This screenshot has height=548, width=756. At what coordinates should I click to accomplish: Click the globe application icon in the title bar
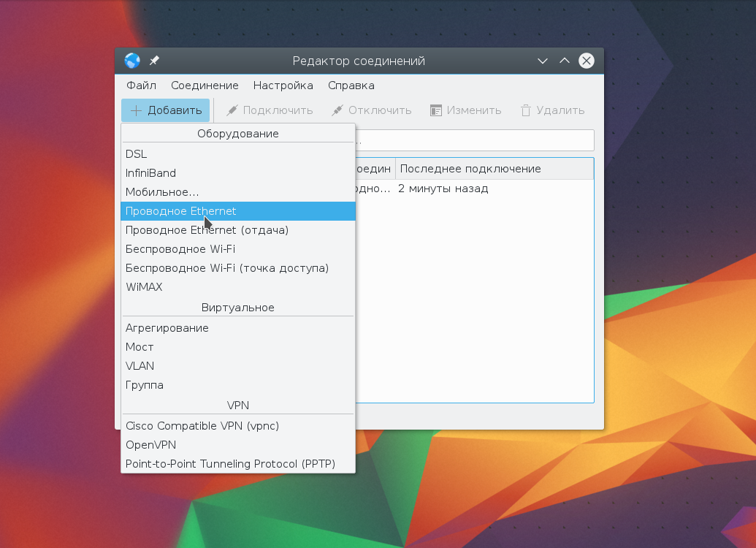tap(132, 61)
